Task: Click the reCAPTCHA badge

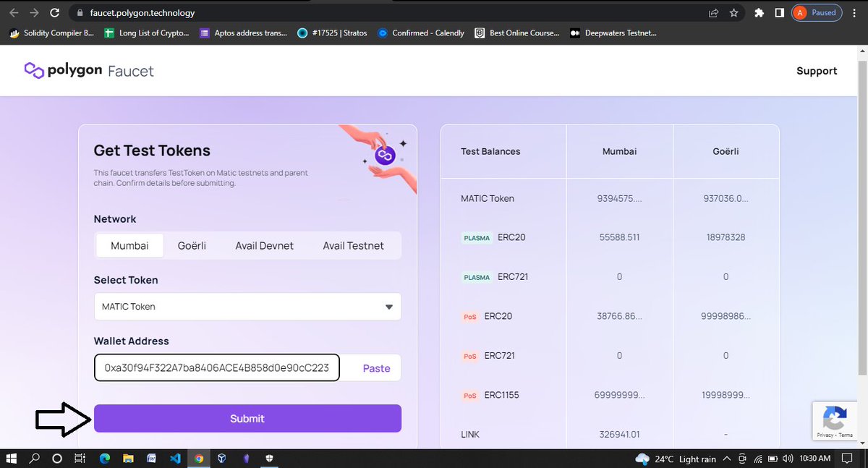Action: pos(835,421)
